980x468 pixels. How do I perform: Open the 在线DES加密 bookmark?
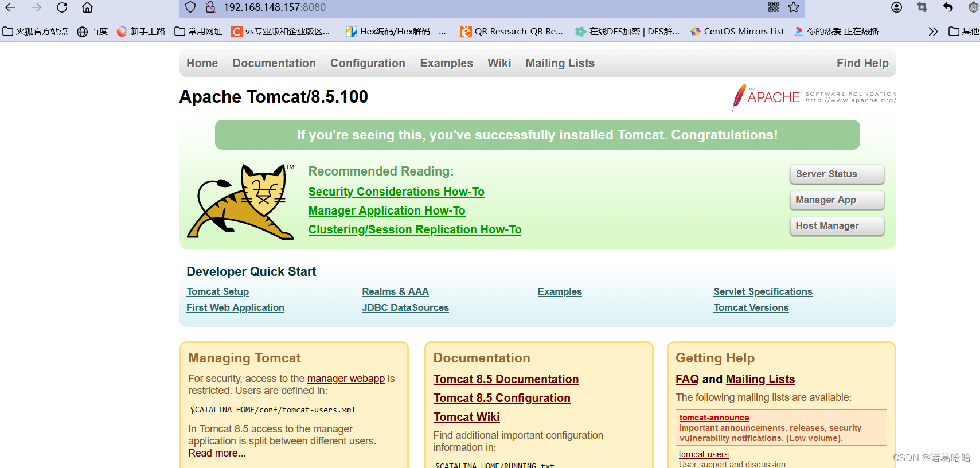click(627, 32)
